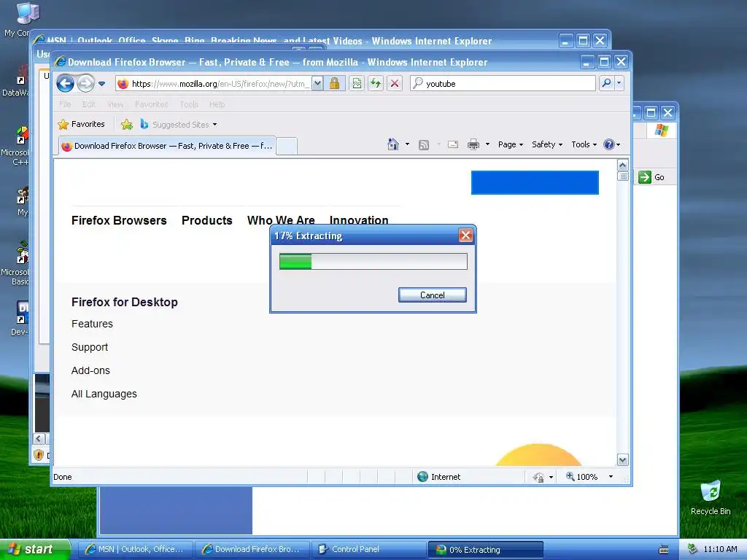Open the View menu
The width and height of the screenshot is (747, 560).
pos(115,104)
